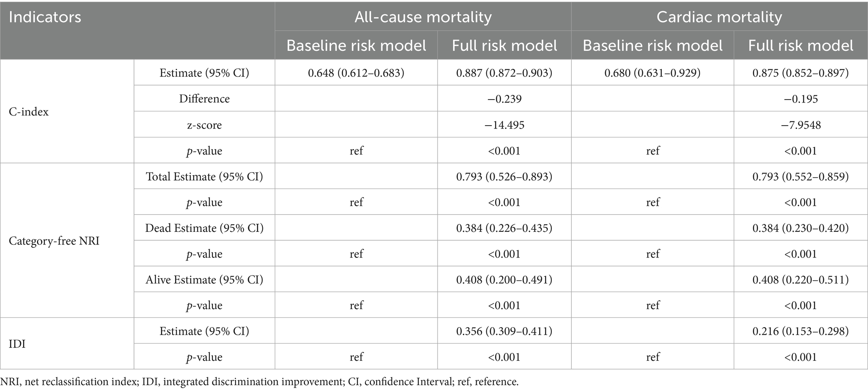The width and height of the screenshot is (868, 391).
Task: Click the −0.239 difference value
Action: point(504,99)
